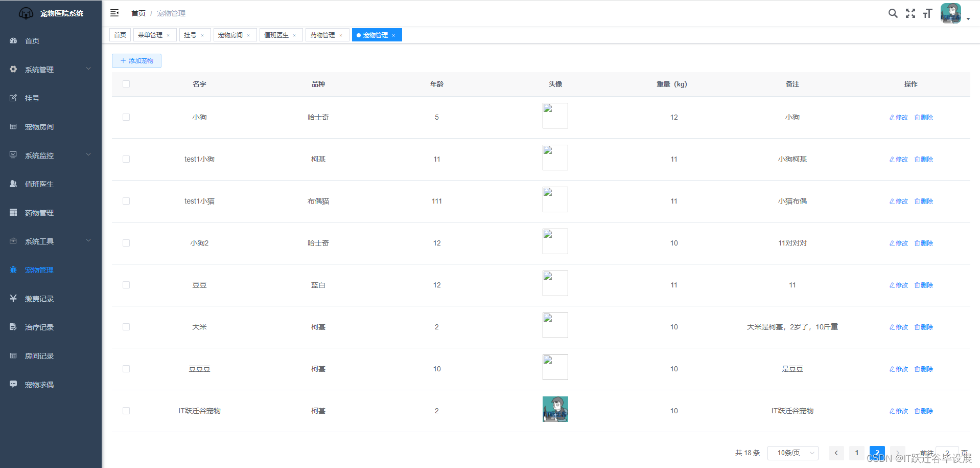Check the select-all header checkbox

point(126,84)
